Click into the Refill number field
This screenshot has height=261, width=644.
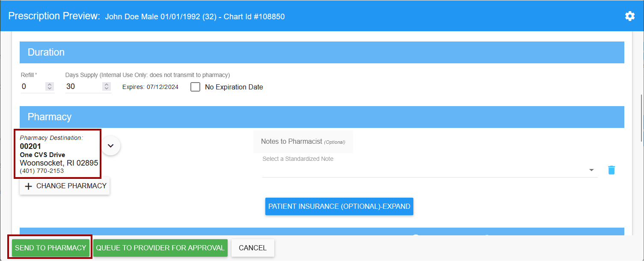click(x=32, y=86)
